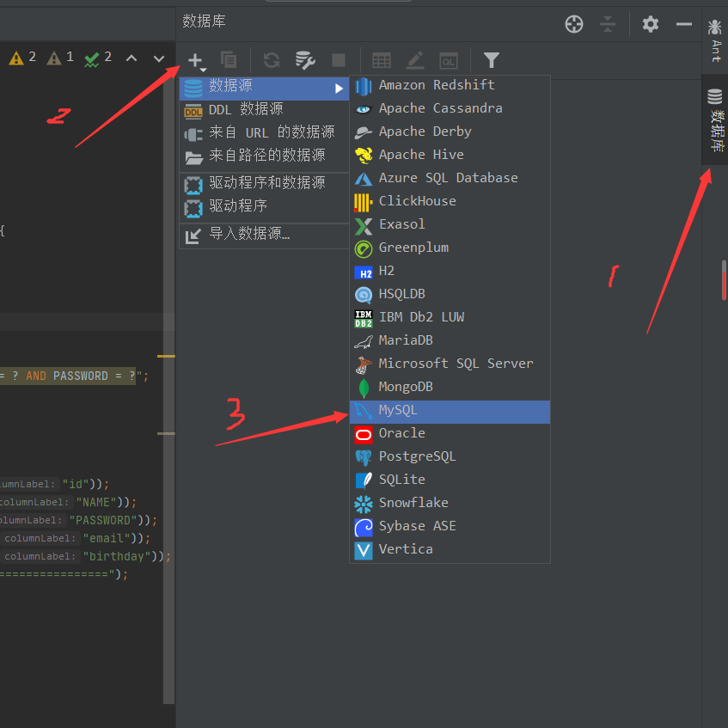Click the weak warning icon showing 1

point(54,58)
